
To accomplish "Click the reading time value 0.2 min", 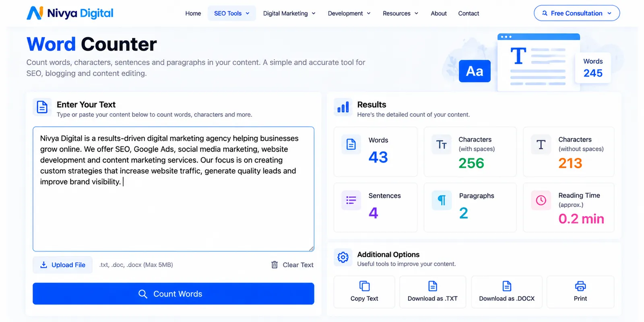I will point(581,219).
